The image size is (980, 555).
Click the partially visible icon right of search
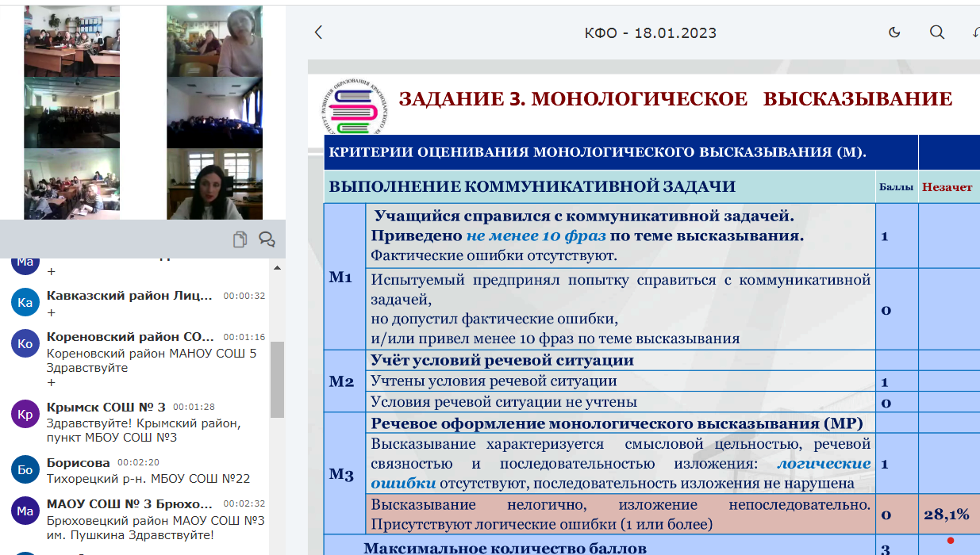[975, 33]
